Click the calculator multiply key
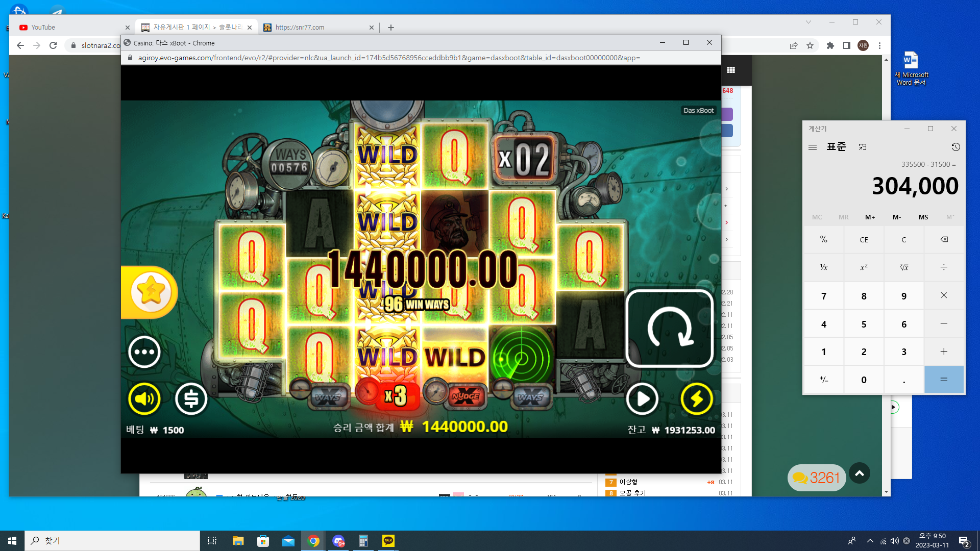 click(x=944, y=296)
